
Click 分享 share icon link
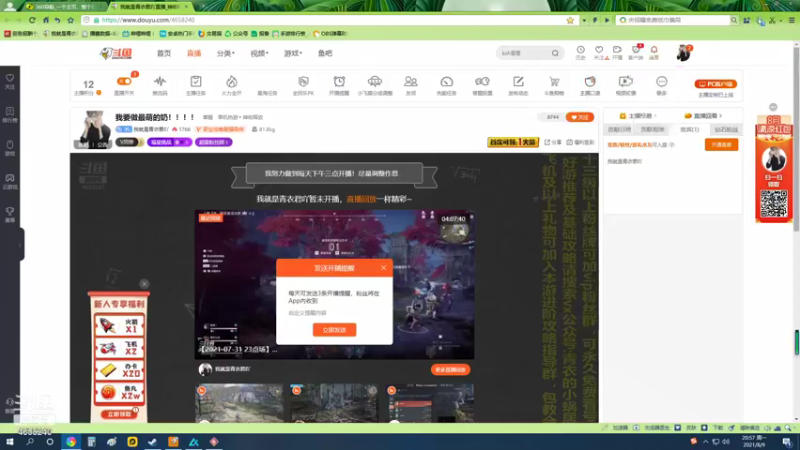(553, 142)
